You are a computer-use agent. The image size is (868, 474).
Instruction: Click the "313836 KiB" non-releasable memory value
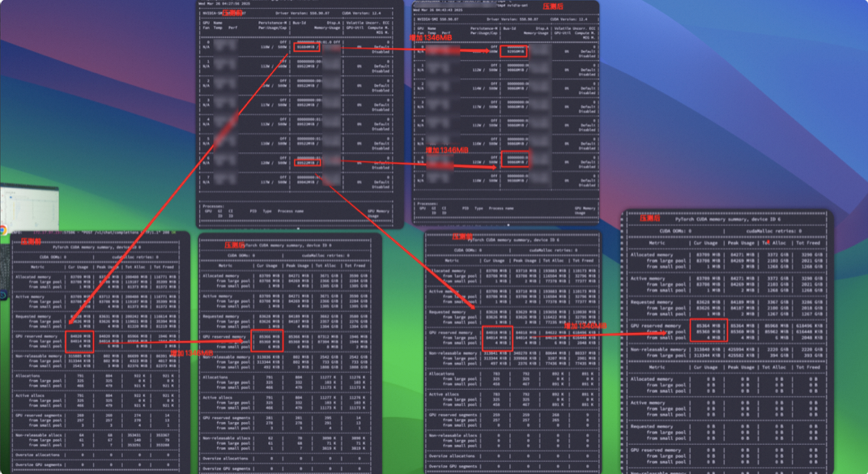268,357
